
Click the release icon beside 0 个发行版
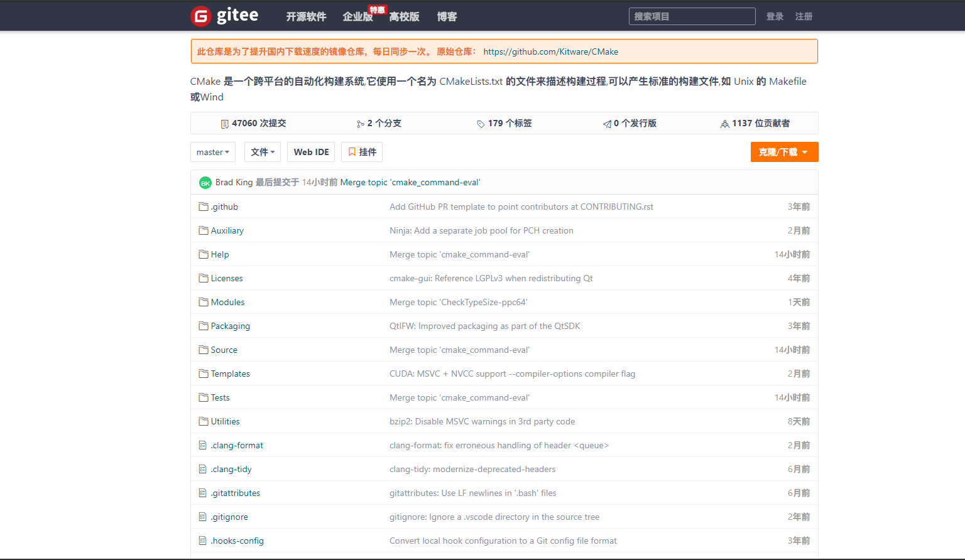pos(606,123)
